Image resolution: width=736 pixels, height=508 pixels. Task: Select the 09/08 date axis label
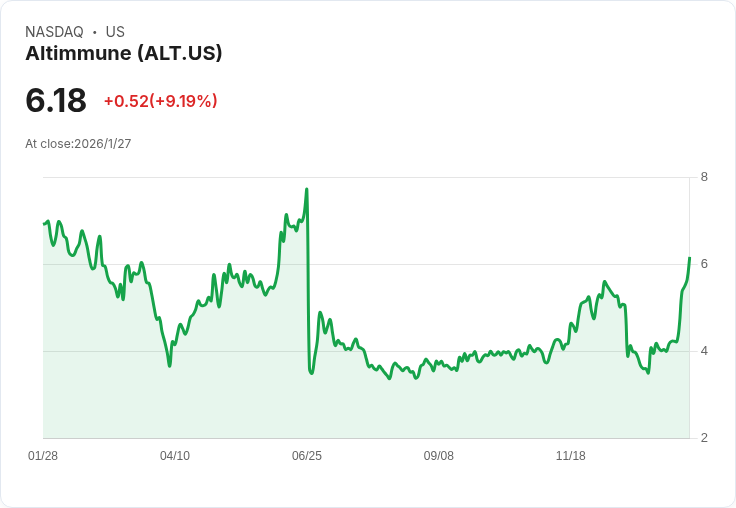coord(439,456)
